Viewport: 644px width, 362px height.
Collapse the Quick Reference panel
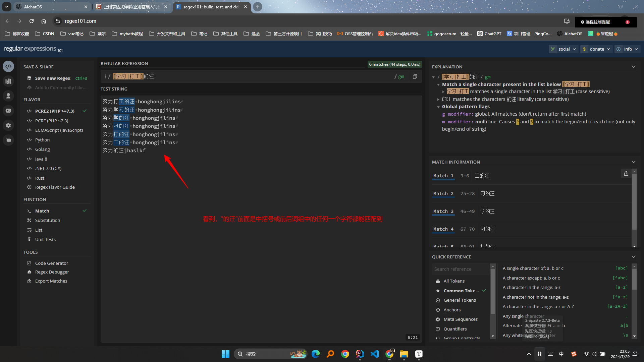coord(634,257)
